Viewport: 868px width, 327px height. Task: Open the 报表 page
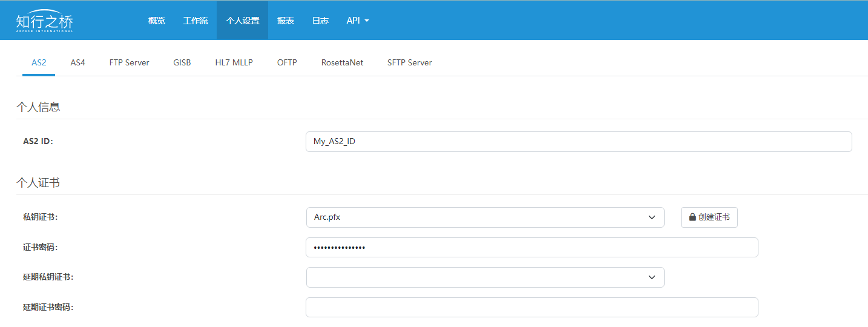coord(286,21)
